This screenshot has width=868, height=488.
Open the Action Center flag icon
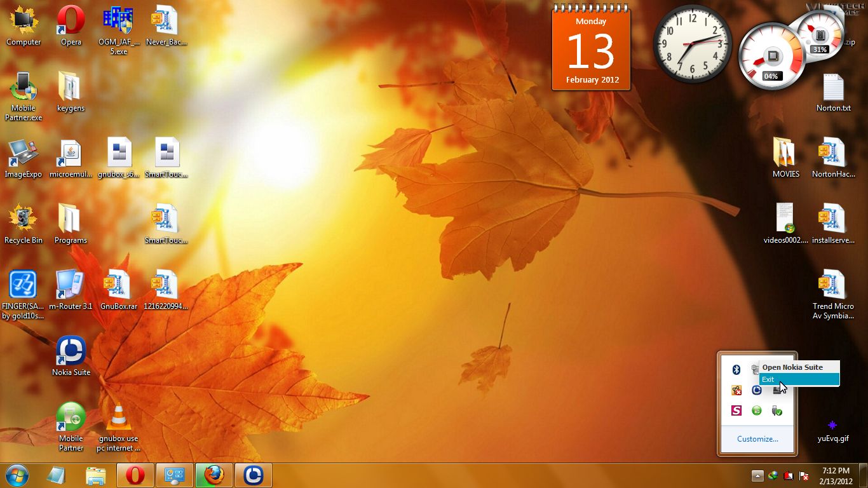click(804, 475)
